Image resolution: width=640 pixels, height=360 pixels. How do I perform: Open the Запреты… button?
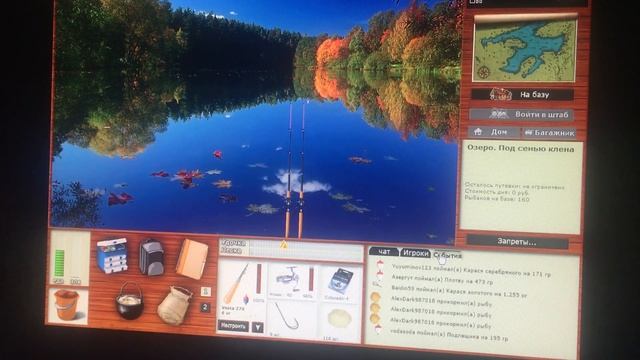[517, 242]
